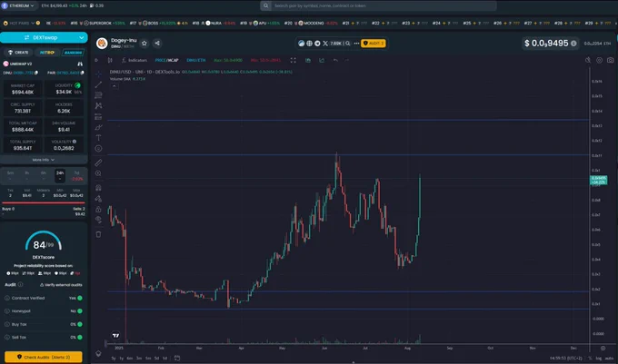Click the Verify external audits link
The height and width of the screenshot is (364, 618).
61,285
